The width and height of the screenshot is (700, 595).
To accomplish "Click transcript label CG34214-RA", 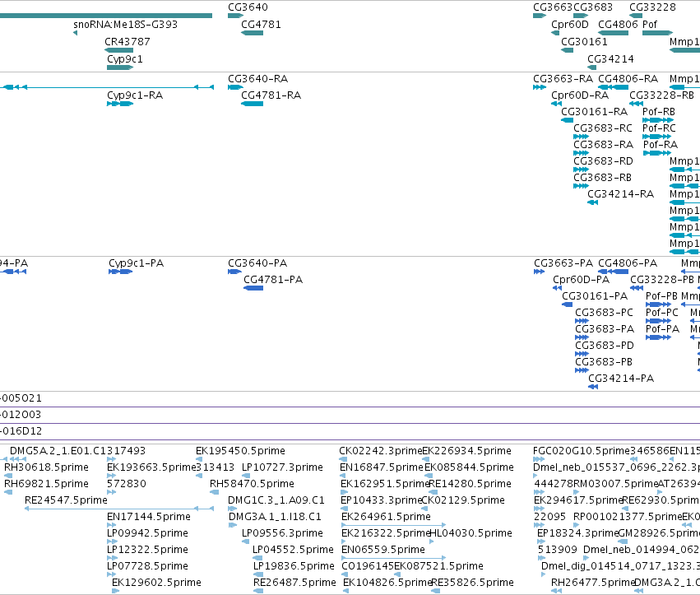I will [620, 194].
